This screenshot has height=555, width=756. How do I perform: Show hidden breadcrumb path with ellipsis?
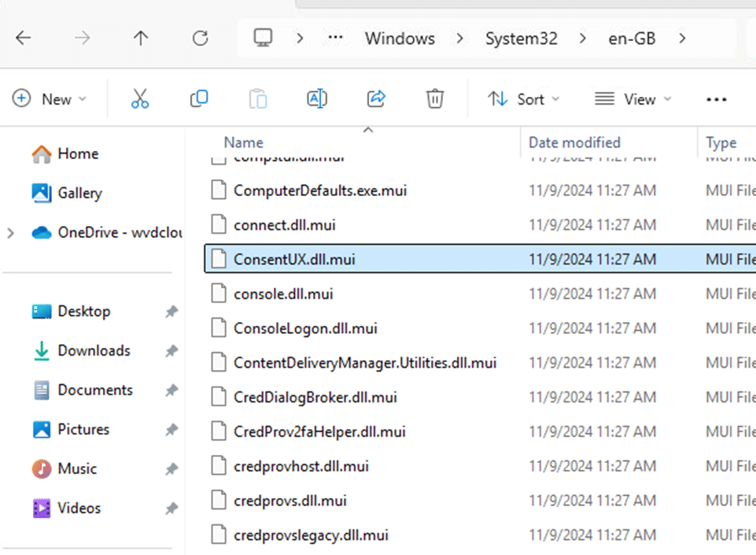(335, 38)
